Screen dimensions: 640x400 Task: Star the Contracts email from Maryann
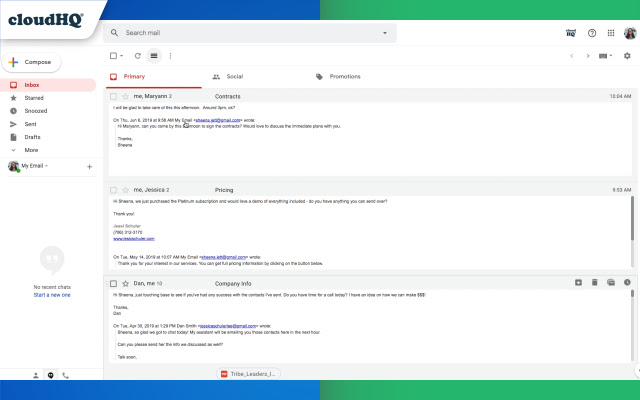coord(125,96)
